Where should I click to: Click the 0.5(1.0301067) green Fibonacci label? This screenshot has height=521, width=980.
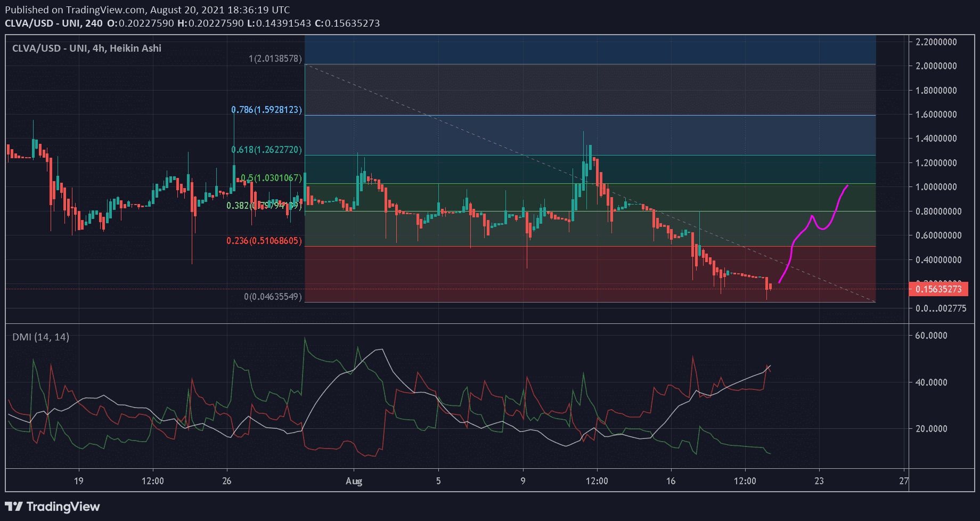pyautogui.click(x=271, y=178)
